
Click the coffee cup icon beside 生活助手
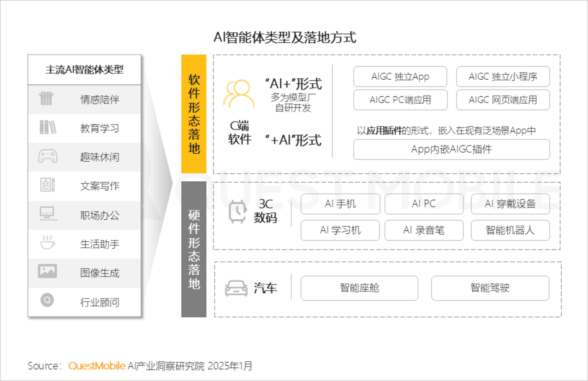(48, 243)
